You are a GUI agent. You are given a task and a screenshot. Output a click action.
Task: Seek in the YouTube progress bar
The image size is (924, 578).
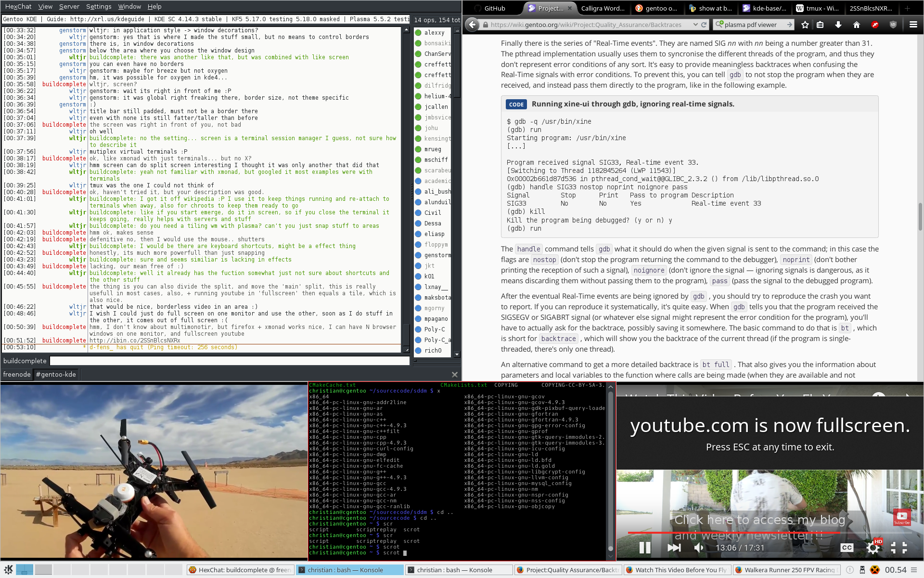769,532
